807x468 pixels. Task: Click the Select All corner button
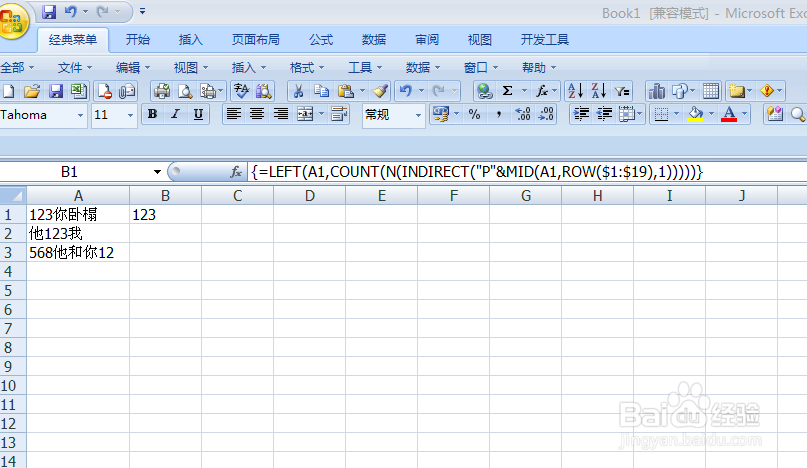[13, 196]
